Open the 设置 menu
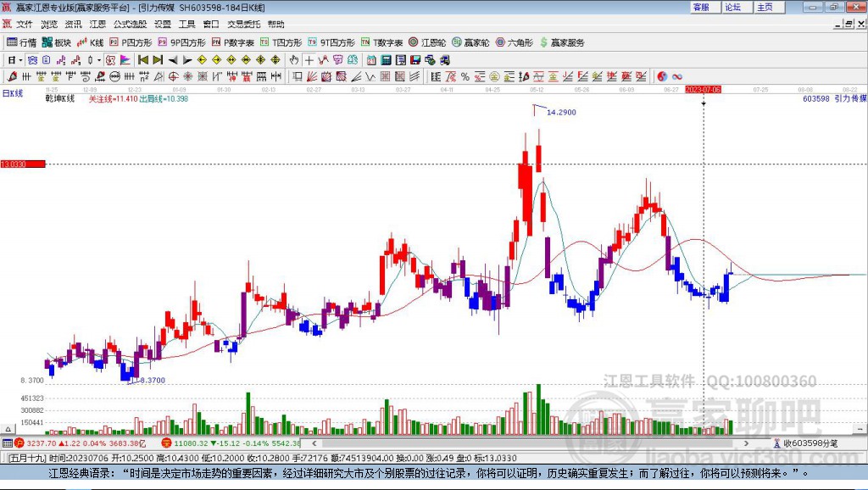The width and height of the screenshot is (868, 490). (163, 24)
